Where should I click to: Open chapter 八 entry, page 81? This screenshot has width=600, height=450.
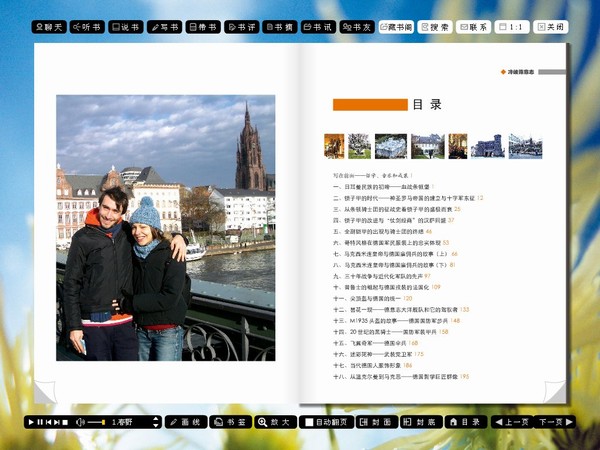(394, 265)
